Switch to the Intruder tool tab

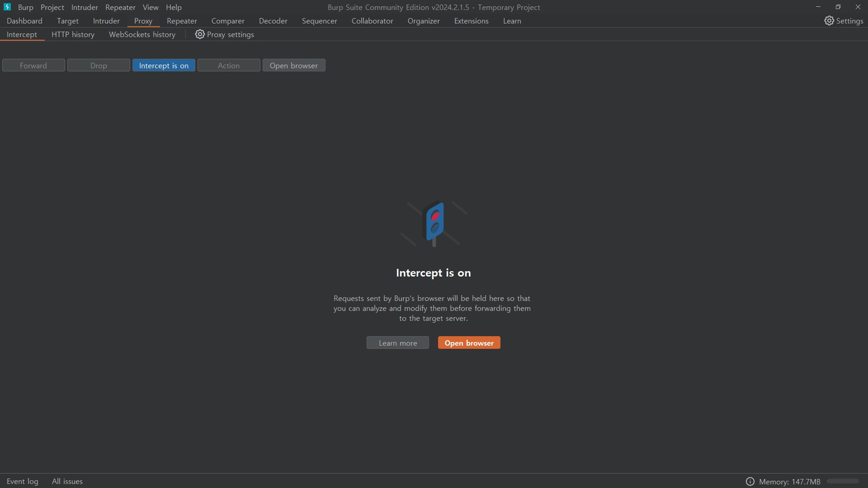tap(106, 21)
